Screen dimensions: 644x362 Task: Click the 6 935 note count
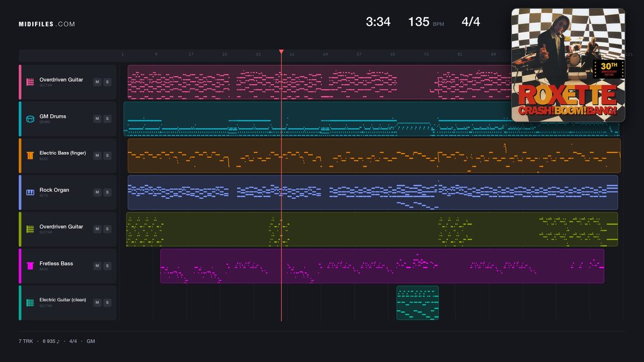tap(51, 341)
